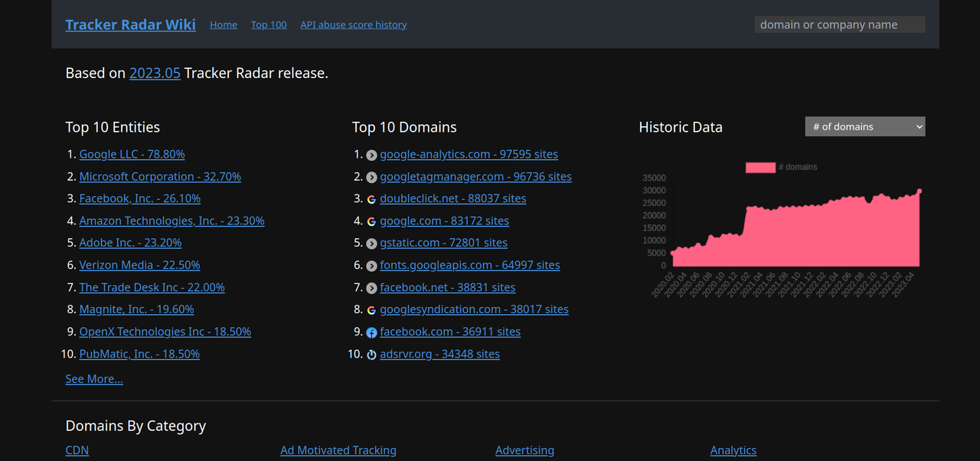Click the Google logo beside googlesyndication.com
Viewport: 980px width, 461px height.
click(x=371, y=310)
